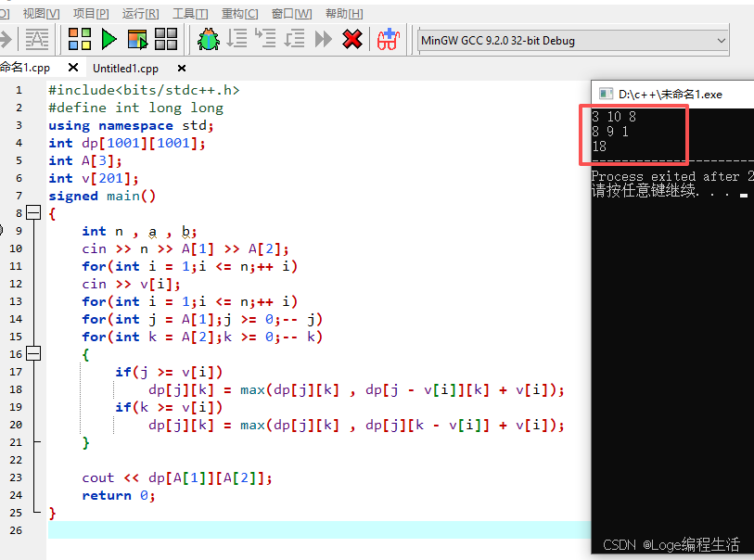Viewport: 754px width, 560px height.
Task: Click the Step Out debug icon
Action: pyautogui.click(x=294, y=38)
